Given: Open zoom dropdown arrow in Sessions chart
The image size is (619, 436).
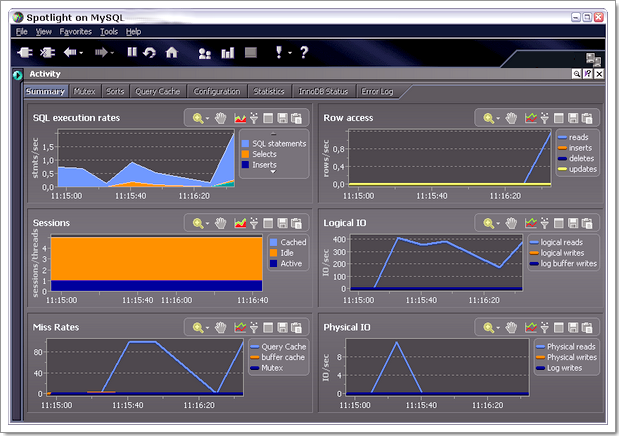Looking at the screenshot, I should click(208, 224).
